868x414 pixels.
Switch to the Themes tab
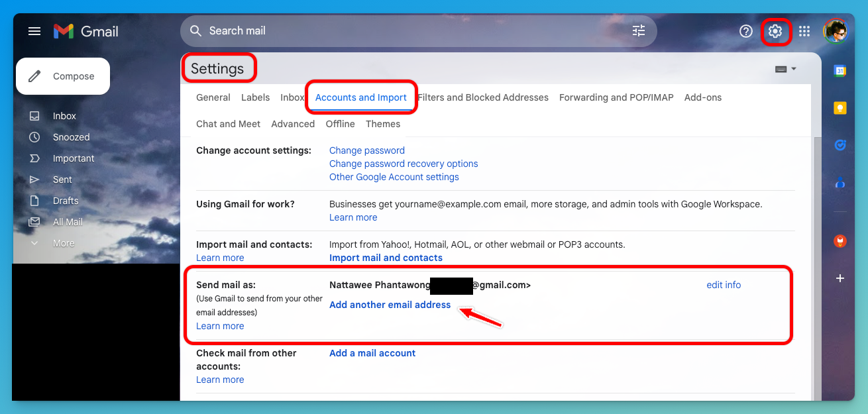point(383,123)
